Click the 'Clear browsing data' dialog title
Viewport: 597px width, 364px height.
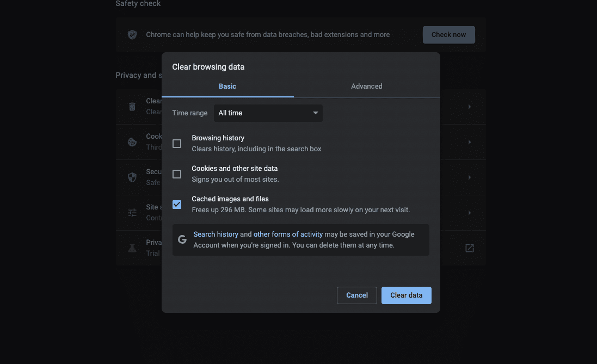click(x=208, y=67)
